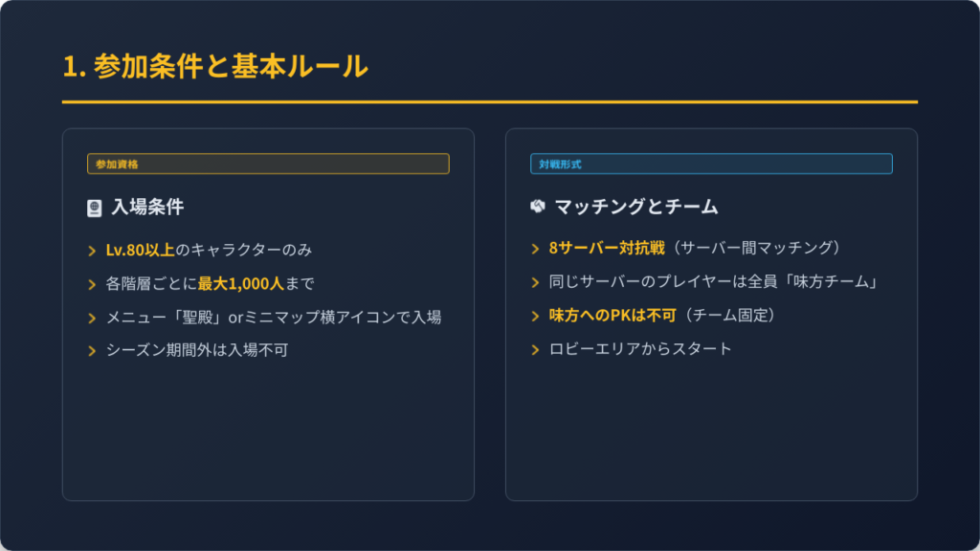
Task: Click the yellow divider line under the title
Action: point(489,101)
